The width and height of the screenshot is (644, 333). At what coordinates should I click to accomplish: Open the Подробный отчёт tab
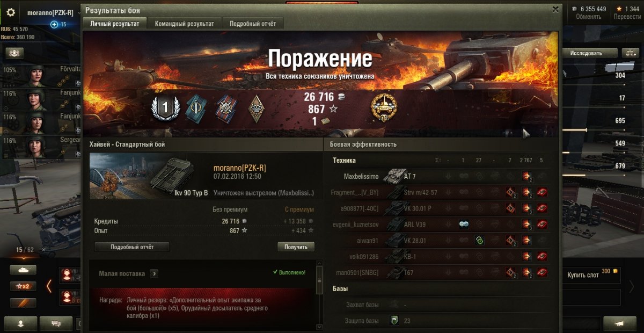coord(253,24)
